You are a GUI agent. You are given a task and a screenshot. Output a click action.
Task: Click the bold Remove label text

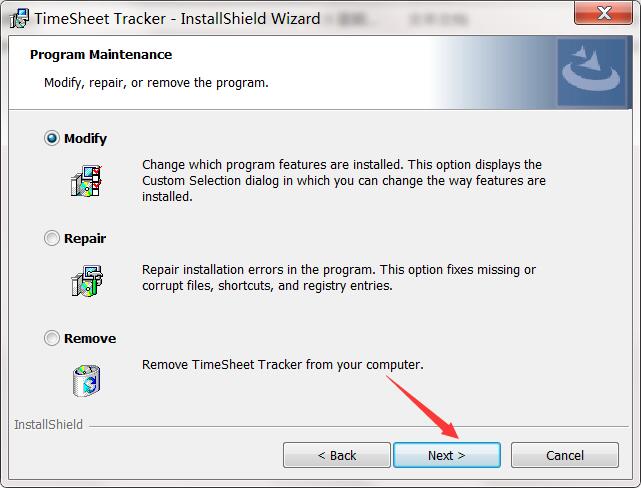point(90,338)
